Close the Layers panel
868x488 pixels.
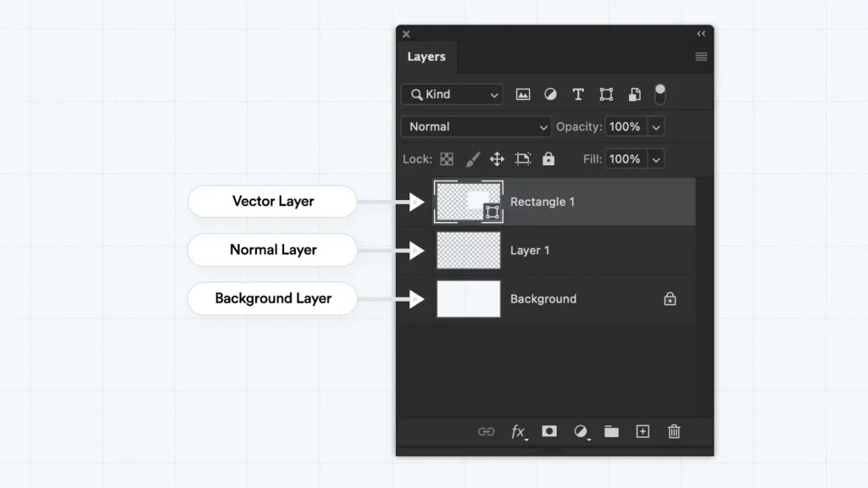click(x=406, y=34)
